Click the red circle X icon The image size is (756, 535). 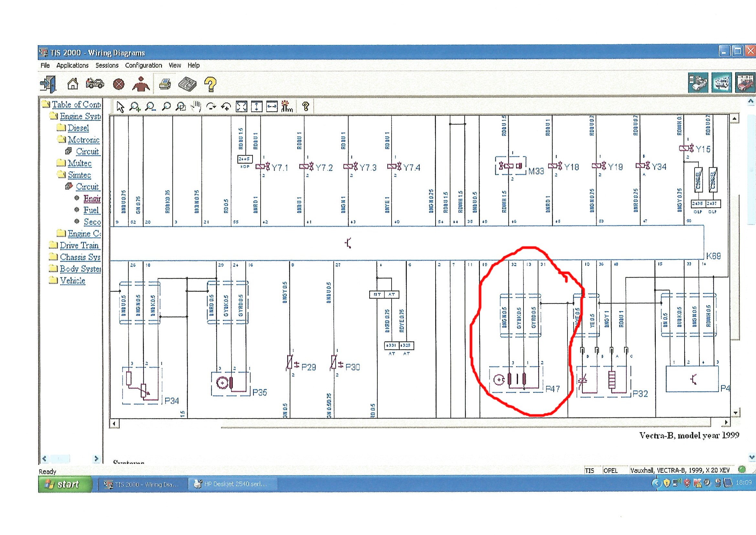pos(119,84)
